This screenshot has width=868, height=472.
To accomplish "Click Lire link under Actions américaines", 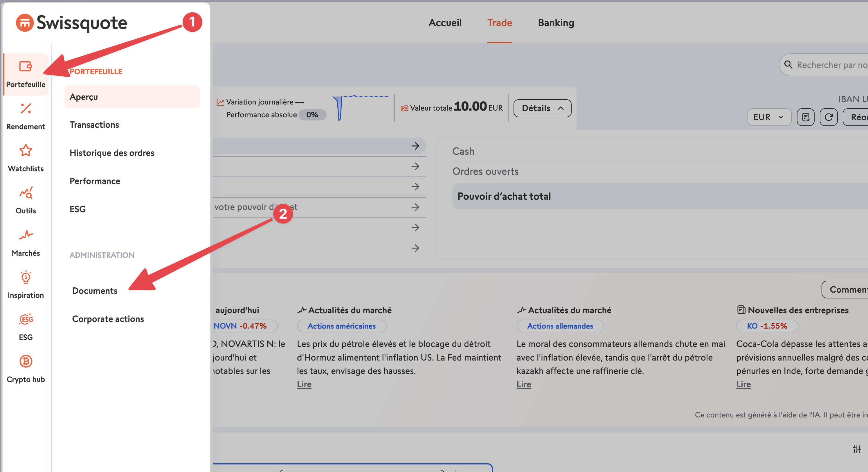I will 304,384.
